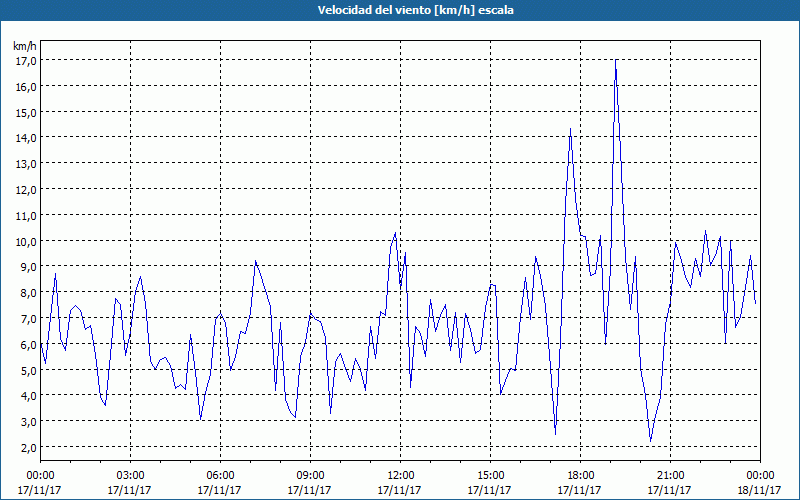Click the chart title "Velocidad del viento [km/h] escala"
800x500 pixels.
[x=415, y=10]
